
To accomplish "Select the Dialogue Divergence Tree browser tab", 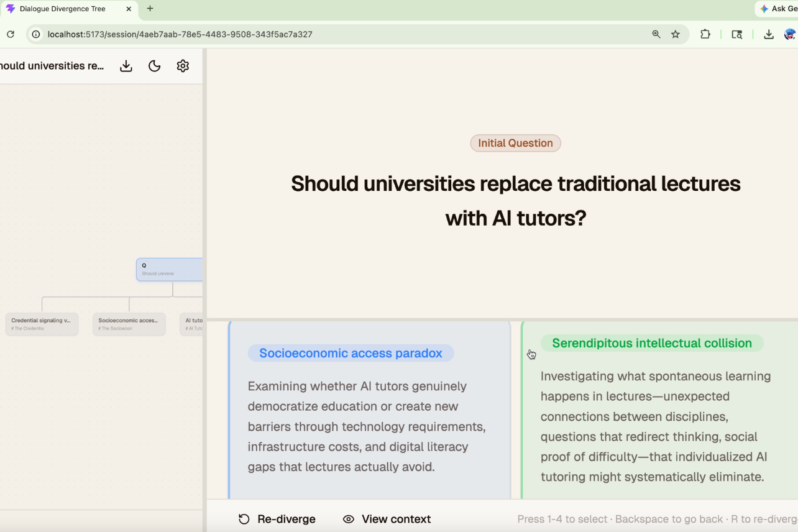I will pos(70,9).
